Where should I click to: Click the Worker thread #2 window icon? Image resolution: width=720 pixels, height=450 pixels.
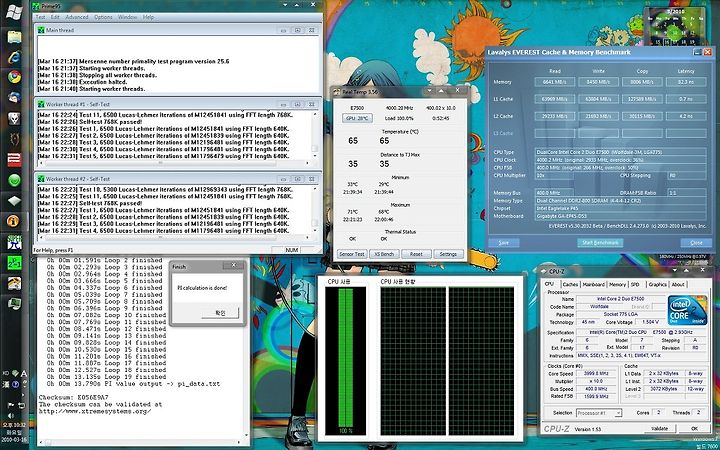pyautogui.click(x=41, y=179)
